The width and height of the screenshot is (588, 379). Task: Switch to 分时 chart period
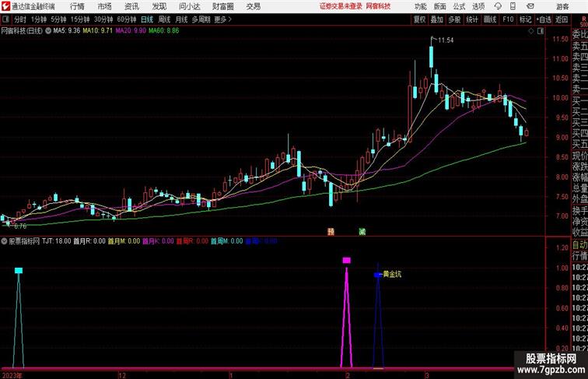pos(20,19)
